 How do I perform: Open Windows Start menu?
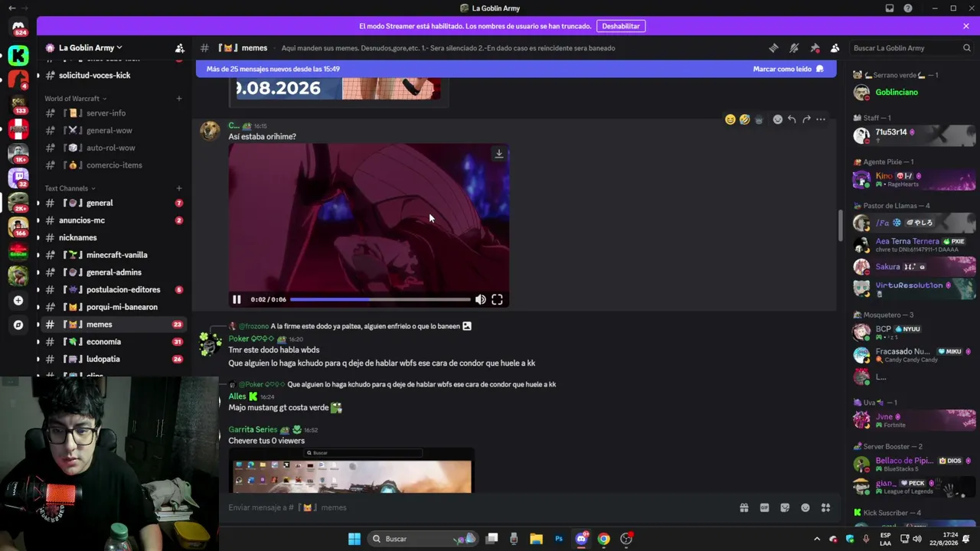tap(354, 539)
